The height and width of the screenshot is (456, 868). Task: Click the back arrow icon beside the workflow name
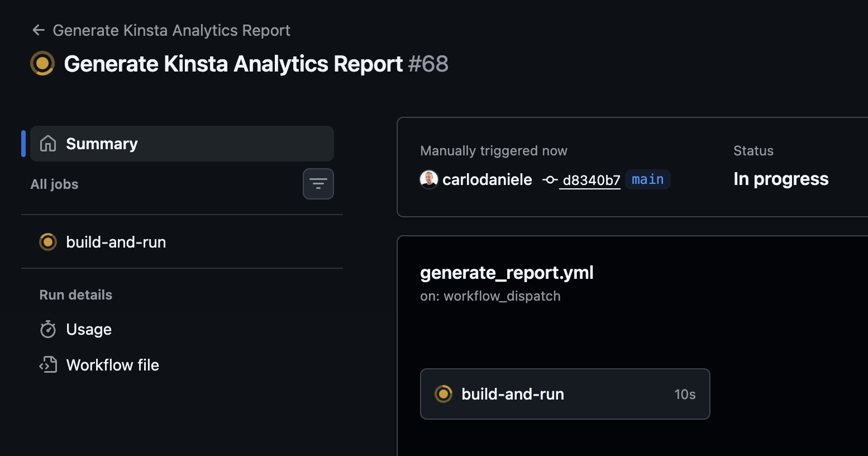pyautogui.click(x=39, y=30)
